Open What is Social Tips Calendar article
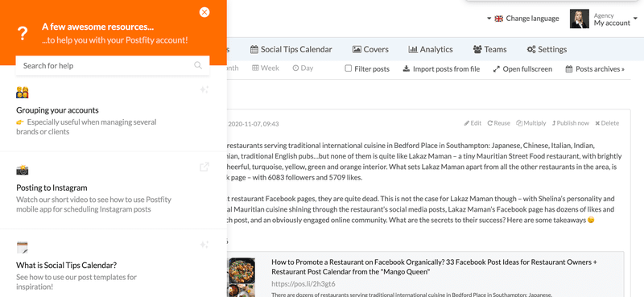Viewport: 644px width, 297px height. [67, 265]
